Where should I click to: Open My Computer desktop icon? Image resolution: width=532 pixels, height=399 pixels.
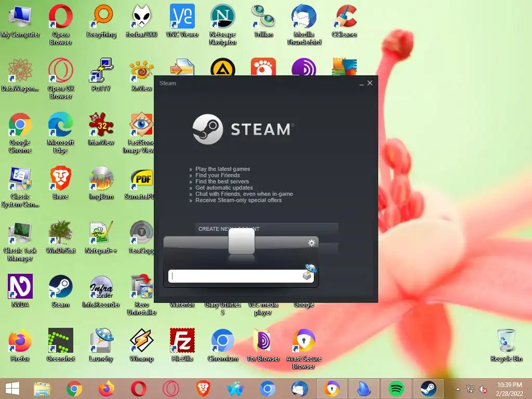[x=20, y=21]
